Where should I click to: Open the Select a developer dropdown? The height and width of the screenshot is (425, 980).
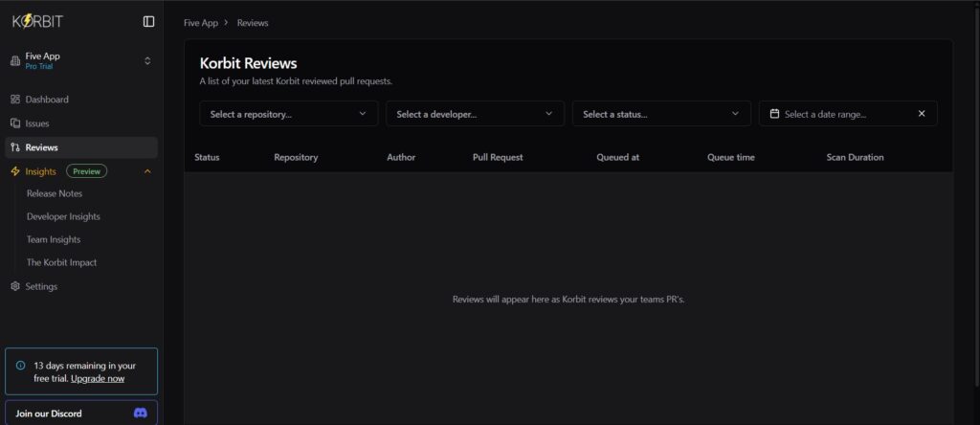point(475,114)
